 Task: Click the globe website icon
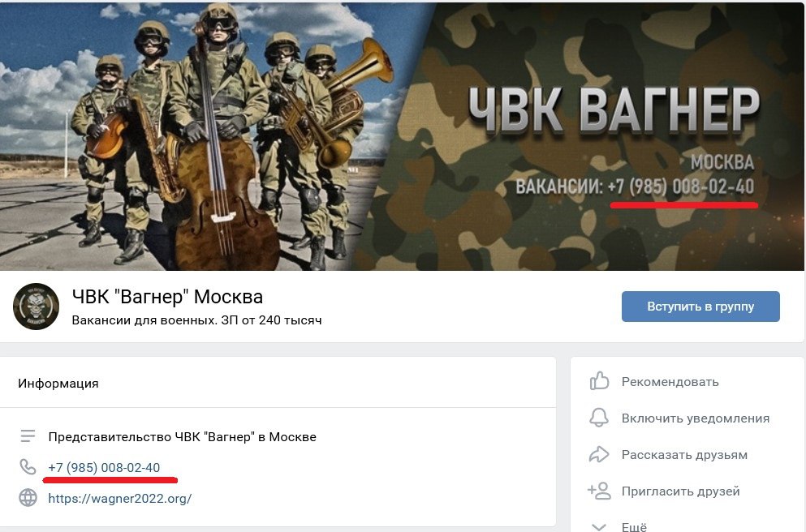point(28,498)
